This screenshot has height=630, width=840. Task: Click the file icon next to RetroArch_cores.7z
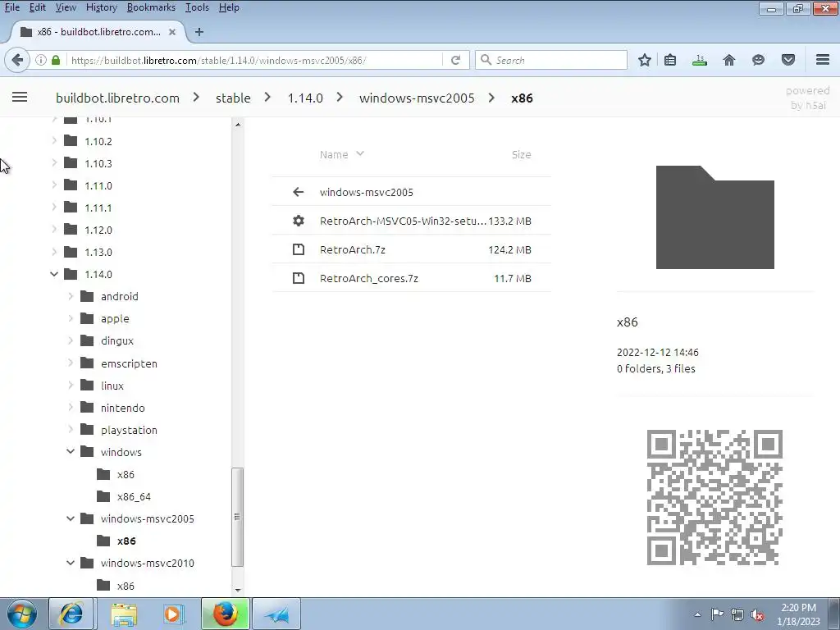299,278
